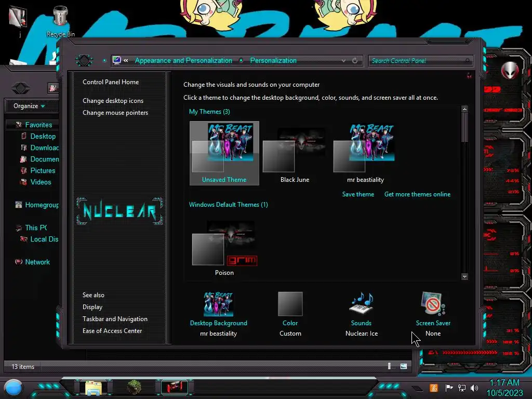Screen dimensions: 532x399
Task: Click the theme list scrollbar thumb
Action: [464, 127]
